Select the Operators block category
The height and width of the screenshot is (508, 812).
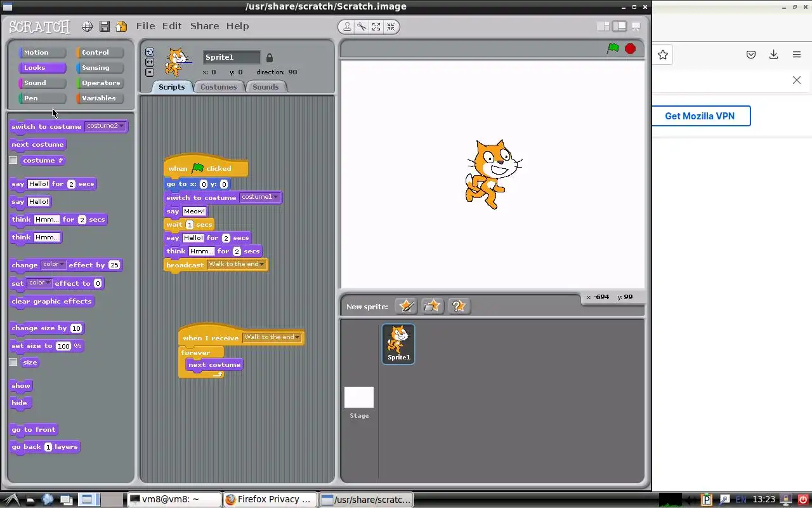coord(100,83)
